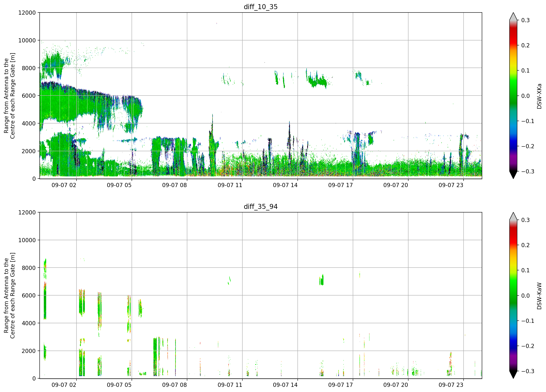Click the bottom plot colorbar gradient
Viewport: 546px width, 392px height.
click(513, 295)
